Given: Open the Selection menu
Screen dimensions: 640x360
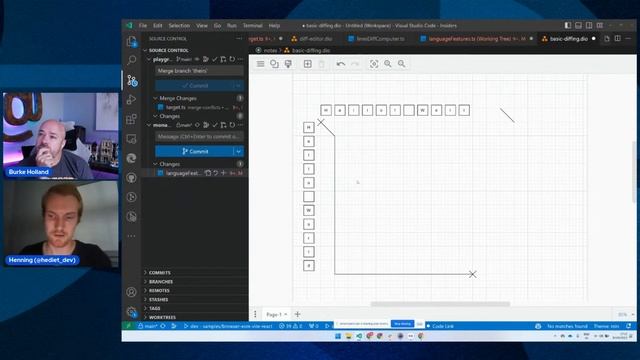Looking at the screenshot, I should 179,25.
